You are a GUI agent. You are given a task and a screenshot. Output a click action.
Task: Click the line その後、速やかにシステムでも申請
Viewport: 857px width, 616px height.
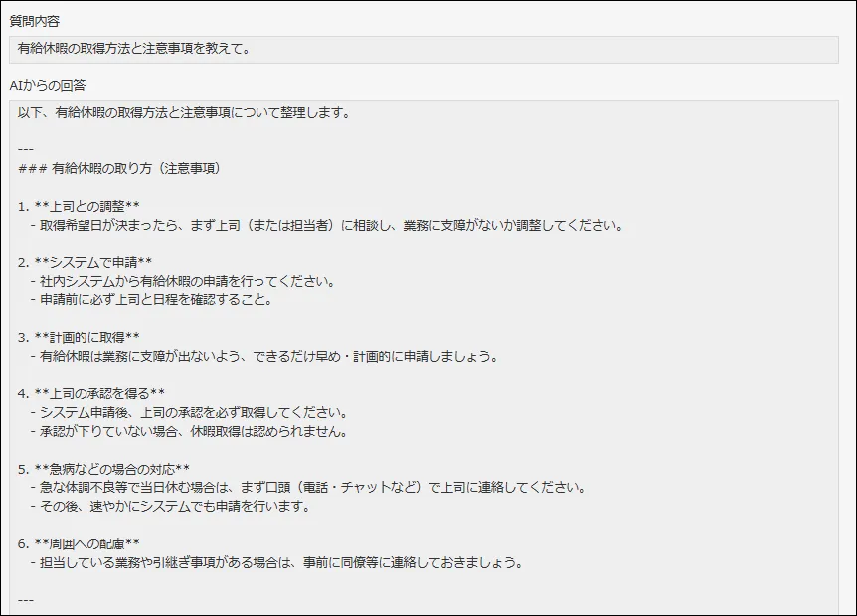[171, 507]
